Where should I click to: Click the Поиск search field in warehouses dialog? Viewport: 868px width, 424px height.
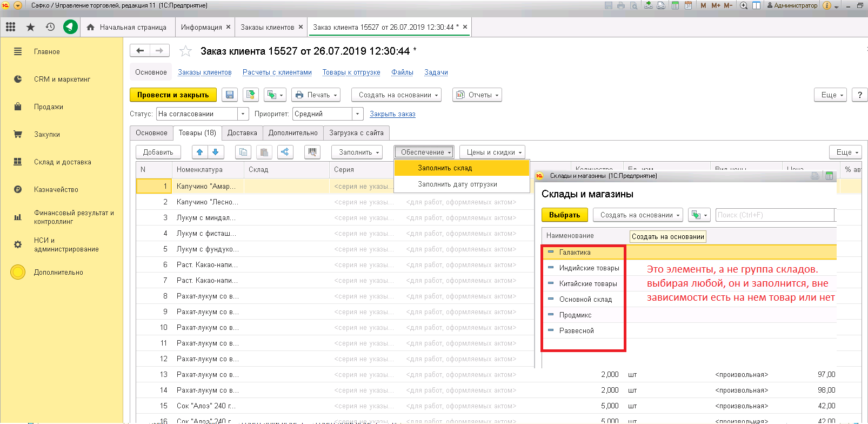774,215
